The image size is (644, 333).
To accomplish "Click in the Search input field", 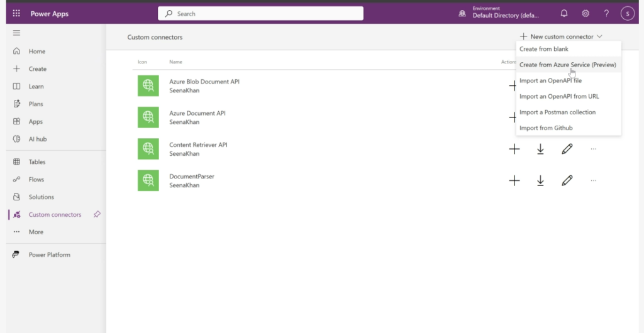I will (260, 14).
